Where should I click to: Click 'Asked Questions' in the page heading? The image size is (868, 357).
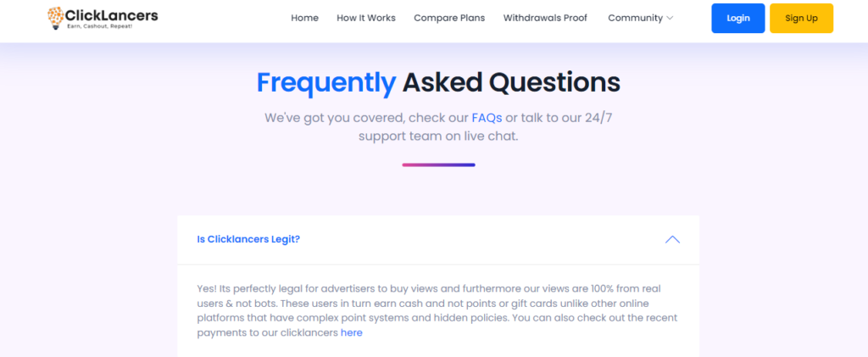pyautogui.click(x=511, y=82)
